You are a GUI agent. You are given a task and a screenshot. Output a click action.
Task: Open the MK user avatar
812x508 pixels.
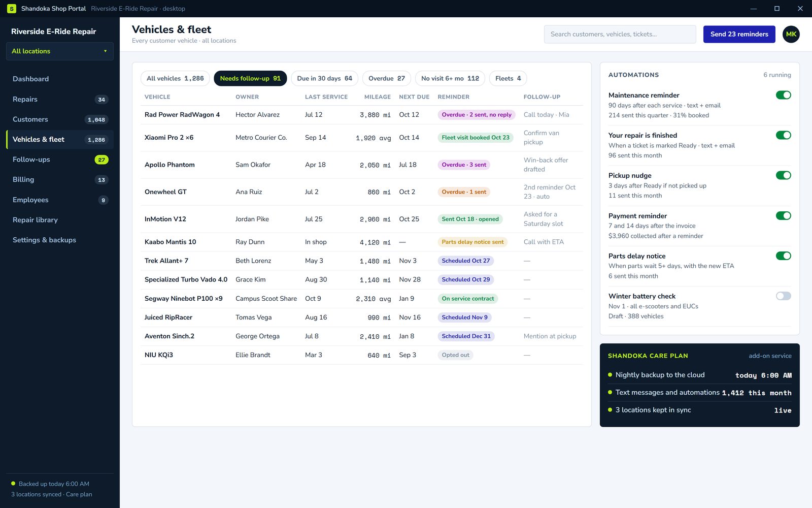tap(791, 34)
